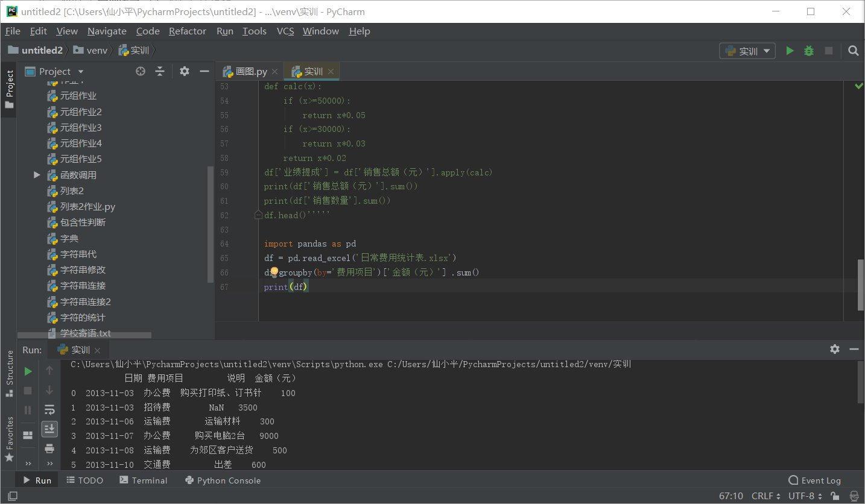Viewport: 865px width, 504px height.
Task: Click the gray stop square in the top toolbar
Action: coord(829,51)
